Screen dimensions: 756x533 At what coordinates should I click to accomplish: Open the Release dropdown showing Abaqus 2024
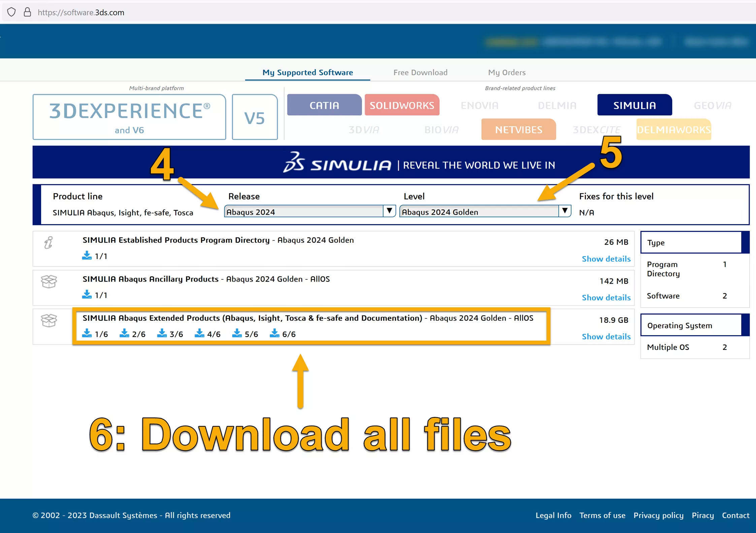(310, 212)
